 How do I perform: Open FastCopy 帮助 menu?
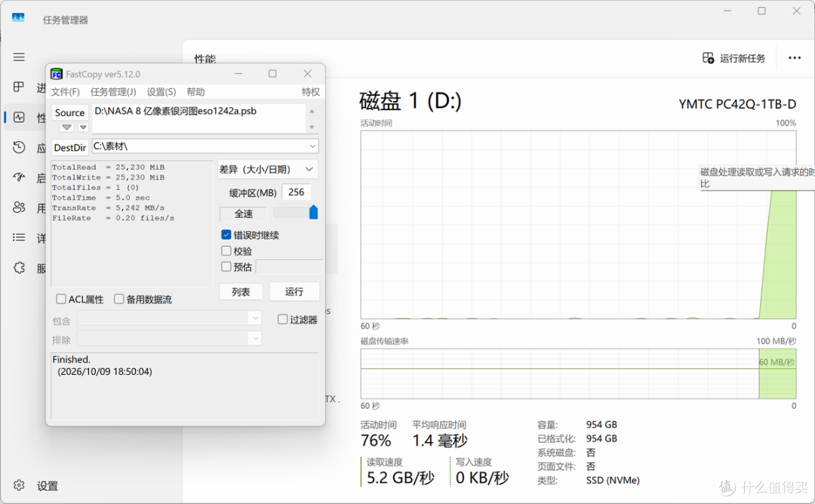click(195, 92)
